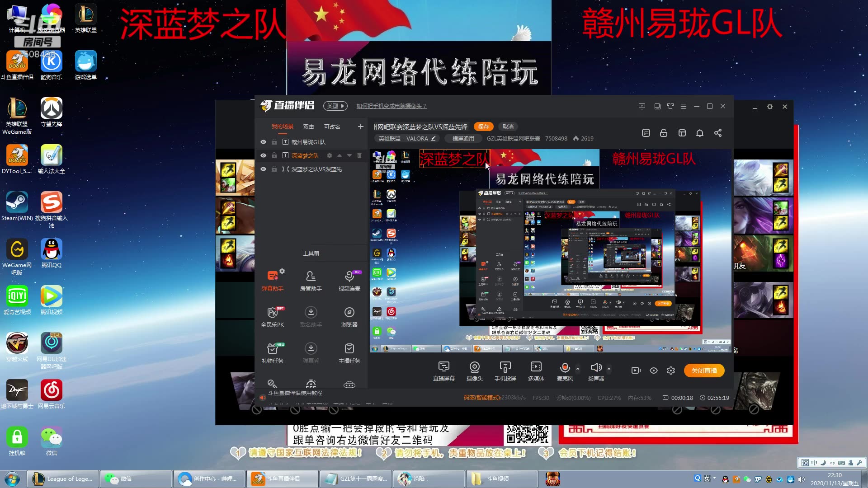Screen dimensions: 868x488
Task: Open 弹幕助手 settings gear
Action: (x=282, y=271)
